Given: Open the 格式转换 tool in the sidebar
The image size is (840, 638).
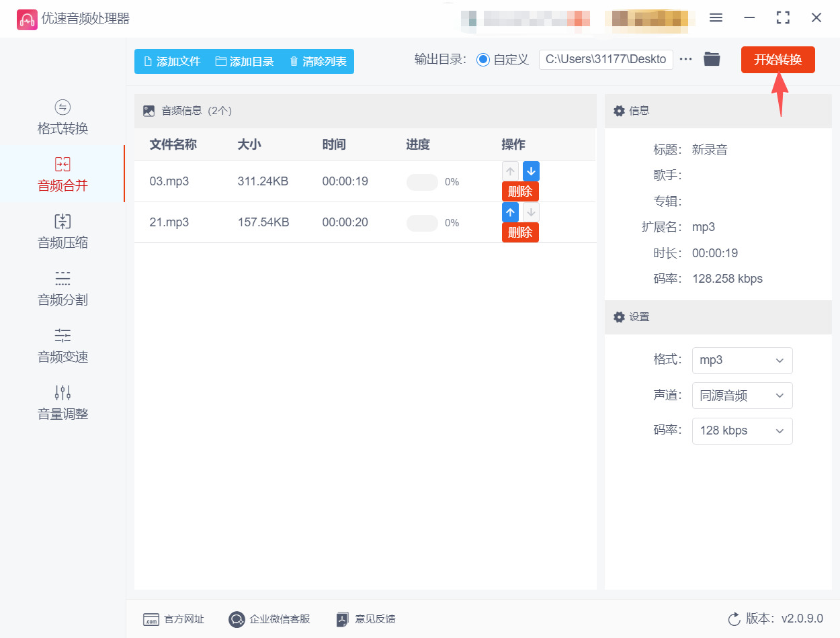Looking at the screenshot, I should pos(62,118).
